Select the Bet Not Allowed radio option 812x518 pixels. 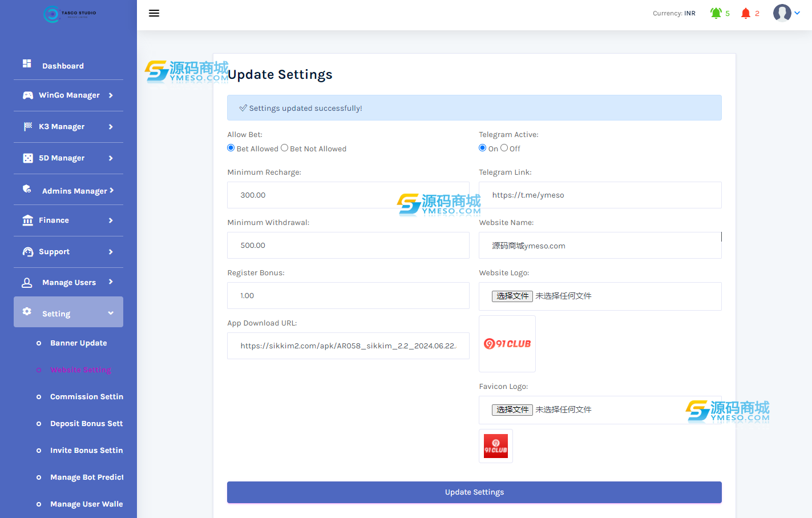click(284, 148)
